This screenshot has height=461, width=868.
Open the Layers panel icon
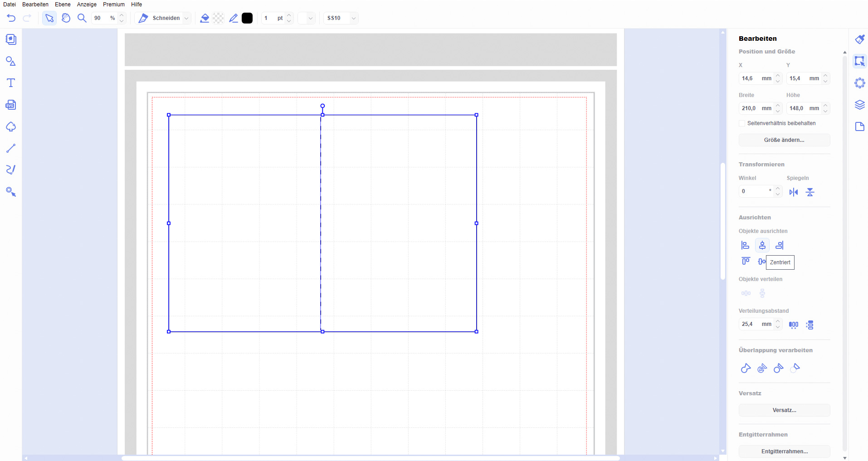point(859,105)
